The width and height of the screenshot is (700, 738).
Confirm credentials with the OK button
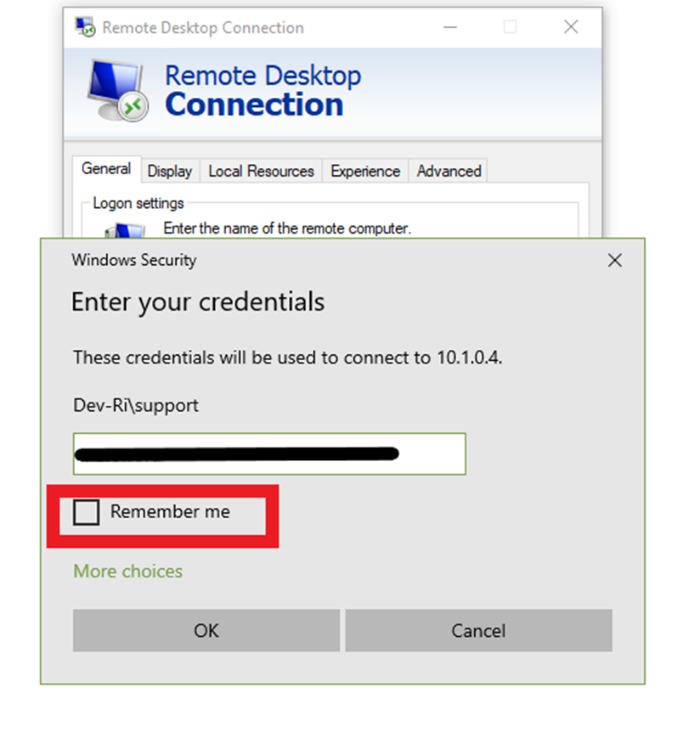point(206,630)
